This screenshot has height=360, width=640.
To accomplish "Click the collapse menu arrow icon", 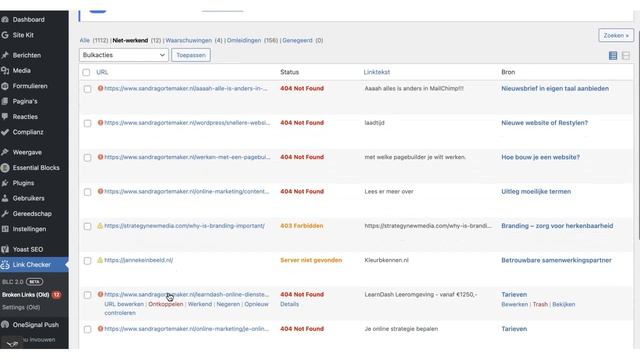I will point(12,344).
